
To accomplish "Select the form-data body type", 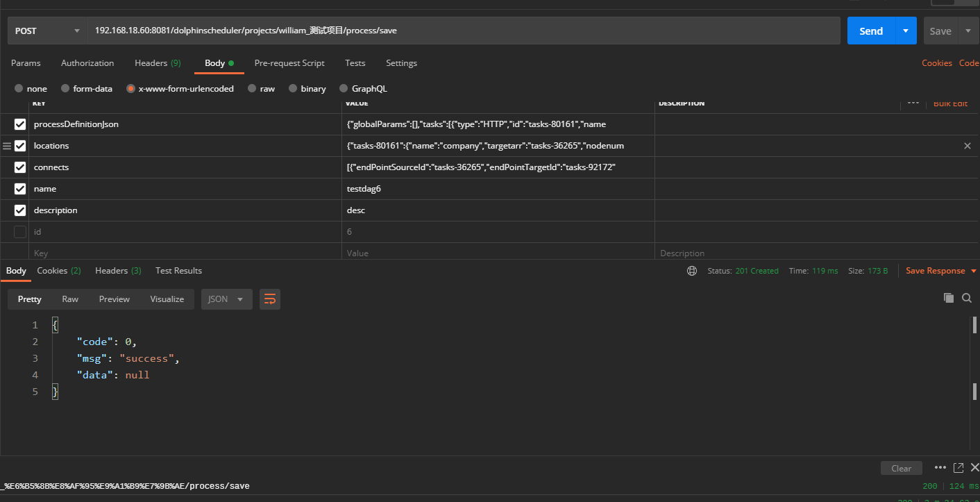I will 65,89.
